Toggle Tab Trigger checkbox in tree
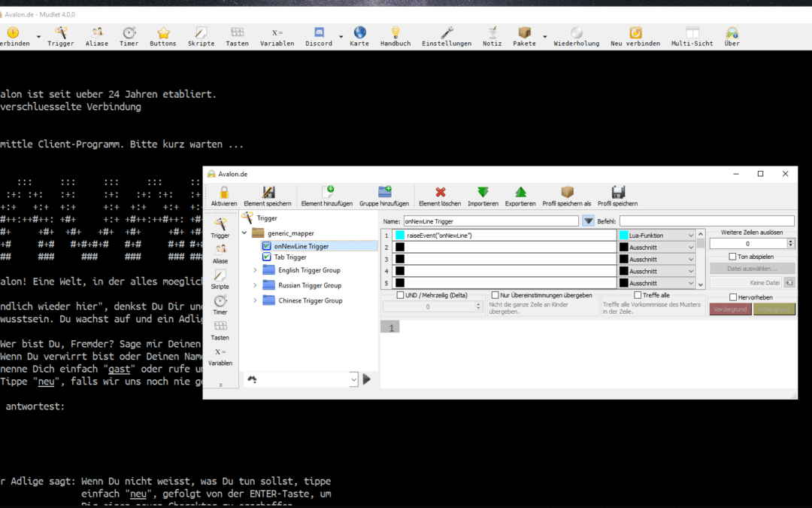This screenshot has height=508, width=812. pyautogui.click(x=267, y=257)
